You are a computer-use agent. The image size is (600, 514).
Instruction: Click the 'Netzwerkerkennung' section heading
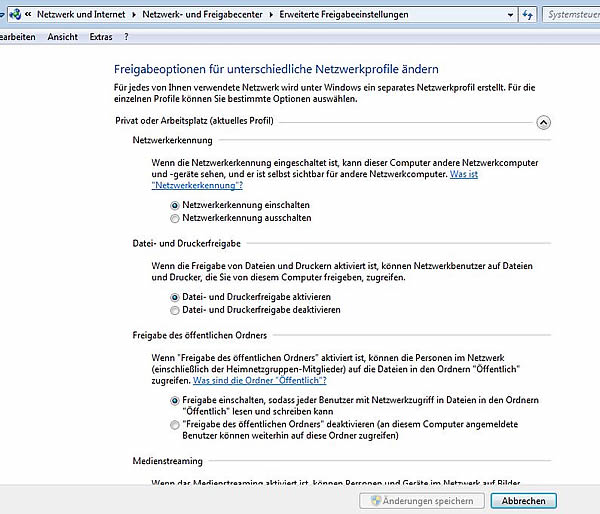point(172,140)
